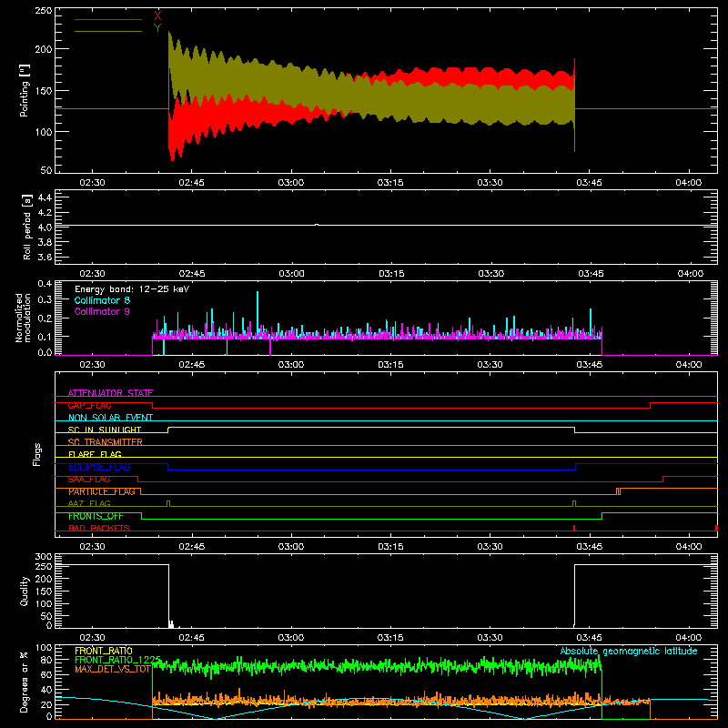Click the 'Quality' vertical axis title

tap(25, 591)
